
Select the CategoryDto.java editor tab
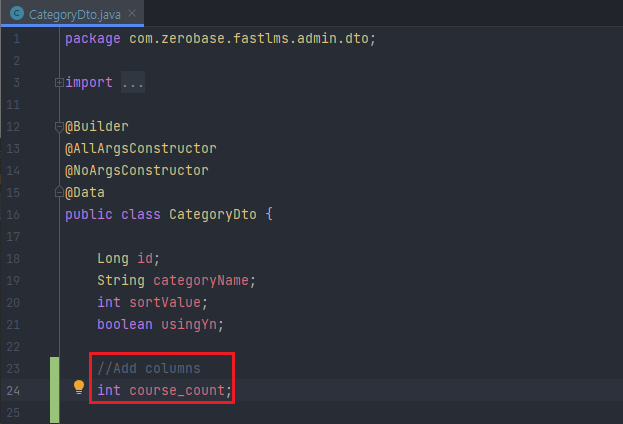coord(72,14)
